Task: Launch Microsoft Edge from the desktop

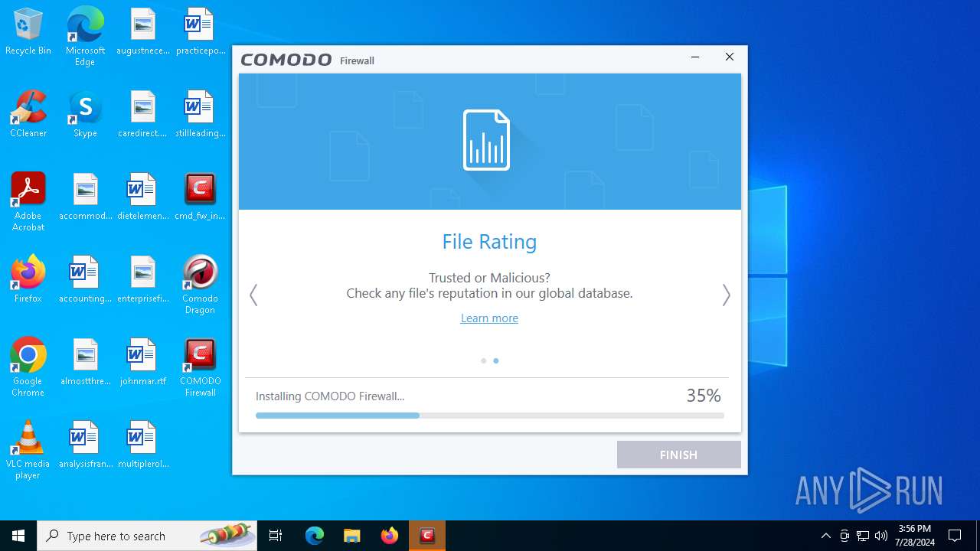Action: coord(85,37)
